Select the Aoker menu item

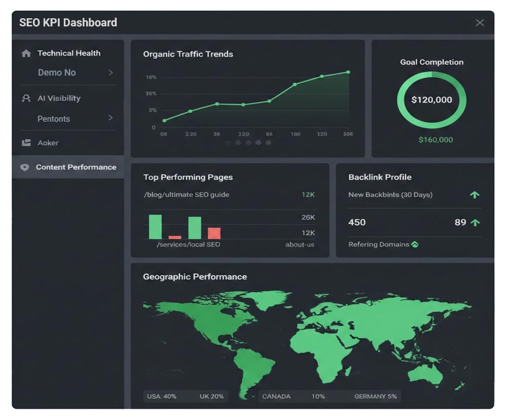coord(48,143)
